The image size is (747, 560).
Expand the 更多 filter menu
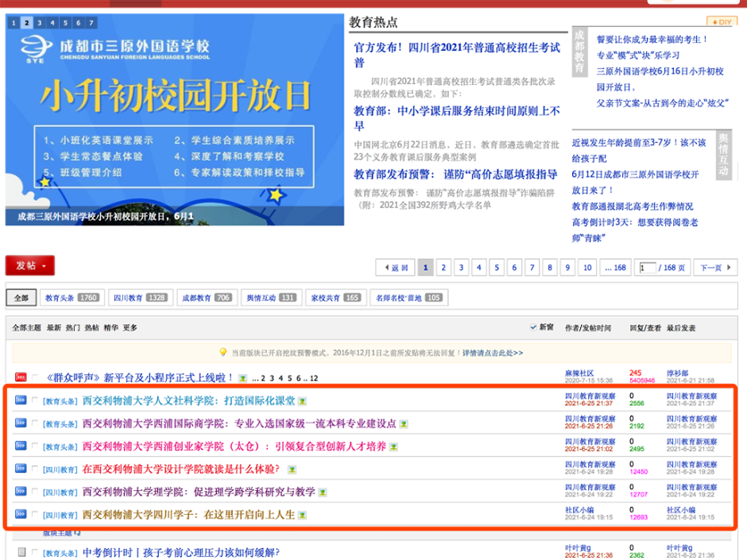(x=130, y=327)
